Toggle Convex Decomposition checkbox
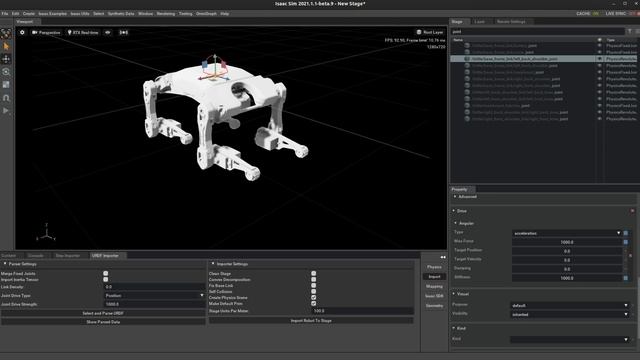The width and height of the screenshot is (640, 360). point(313,280)
